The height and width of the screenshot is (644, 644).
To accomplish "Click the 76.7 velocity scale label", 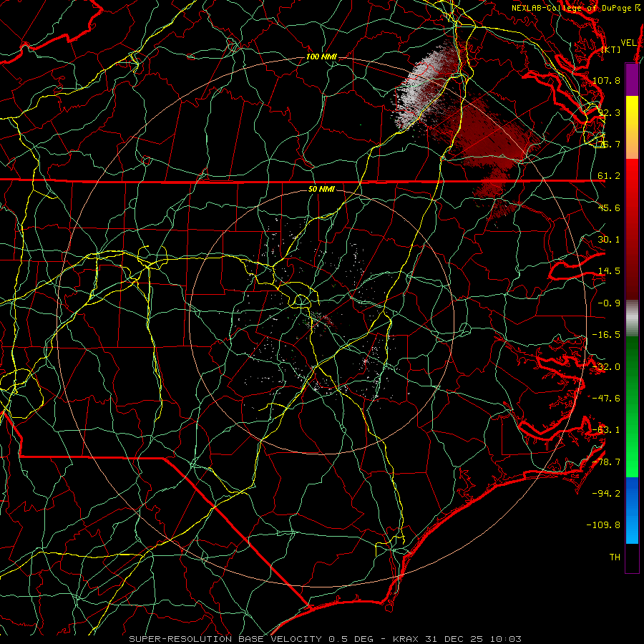I will coord(609,144).
